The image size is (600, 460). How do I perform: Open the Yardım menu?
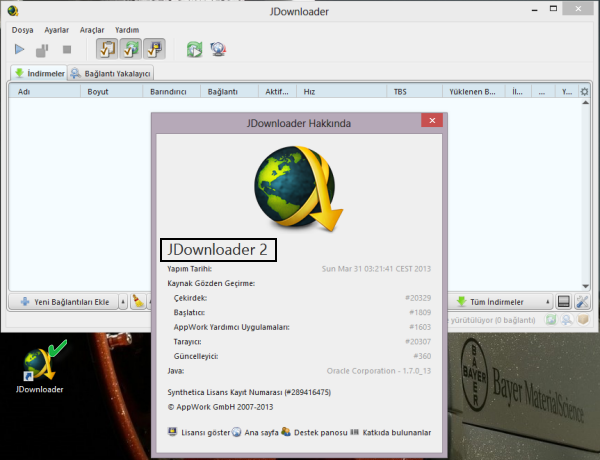tap(127, 30)
